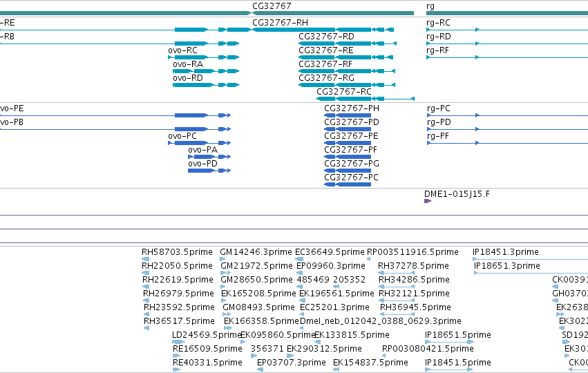The height and width of the screenshot is (373, 588).
Task: Click the EP03707.3prime EST label
Action: [292, 363]
